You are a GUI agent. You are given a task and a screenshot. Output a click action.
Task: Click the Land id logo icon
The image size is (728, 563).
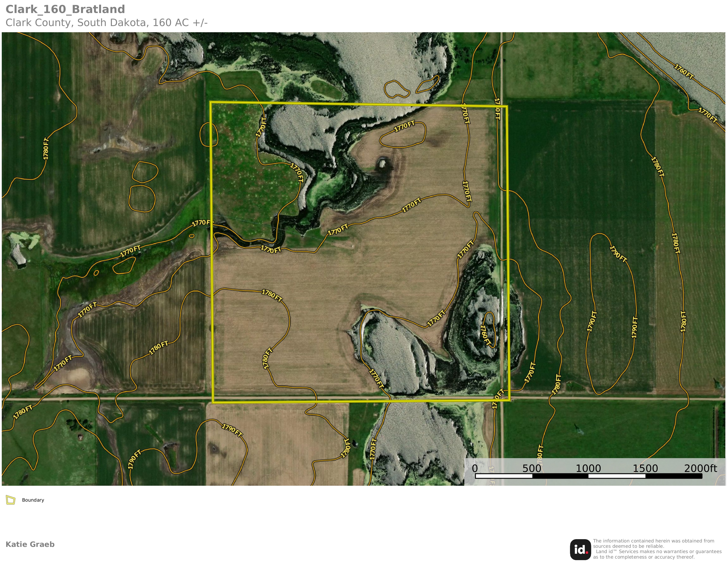click(580, 550)
